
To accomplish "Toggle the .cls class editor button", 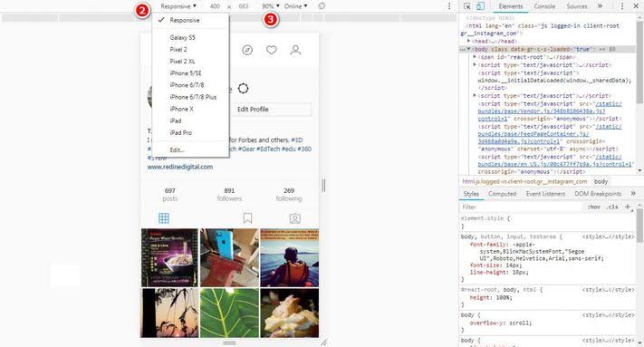I will 612,207.
